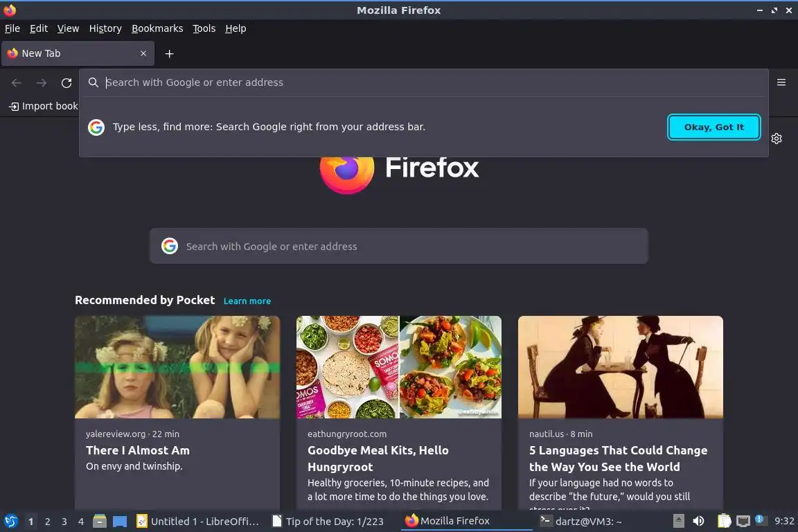Switch to Untitled 1 LibreOffice taskbar window
This screenshot has width=798, height=532.
click(199, 522)
